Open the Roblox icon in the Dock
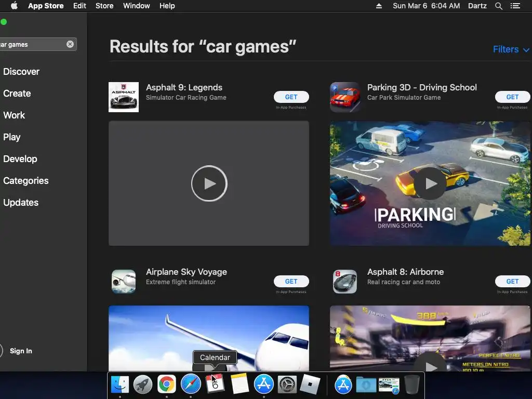 click(x=311, y=384)
